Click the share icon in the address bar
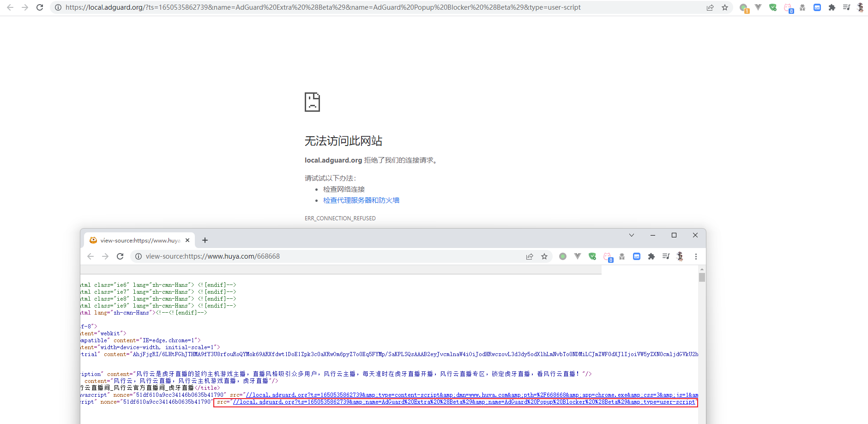Screen dimensions: 868x424 (x=710, y=7)
